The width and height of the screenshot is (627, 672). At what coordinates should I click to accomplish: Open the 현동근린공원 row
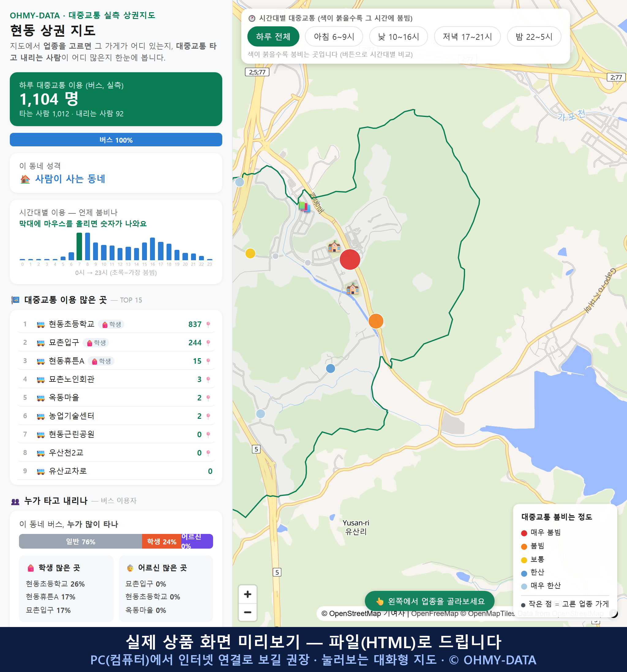click(116, 434)
